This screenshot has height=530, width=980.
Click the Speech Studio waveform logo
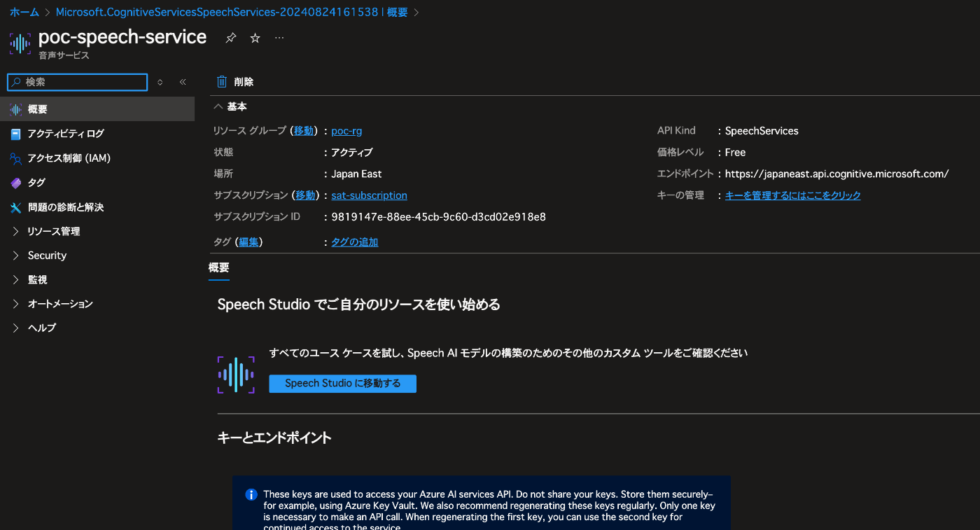[x=236, y=375]
